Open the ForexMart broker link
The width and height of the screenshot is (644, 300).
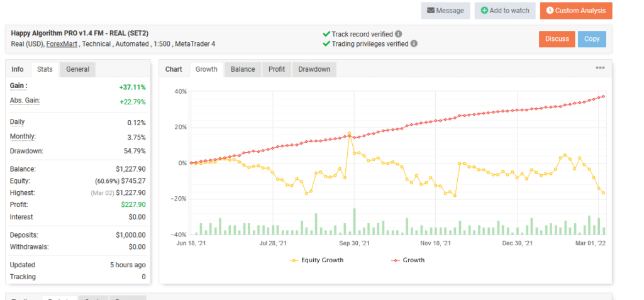click(62, 44)
